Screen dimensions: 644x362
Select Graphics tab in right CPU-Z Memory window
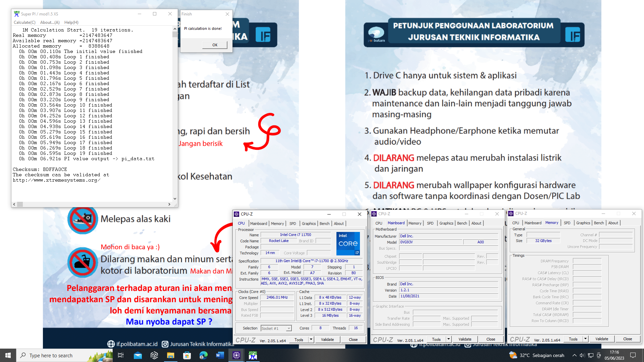point(583,223)
